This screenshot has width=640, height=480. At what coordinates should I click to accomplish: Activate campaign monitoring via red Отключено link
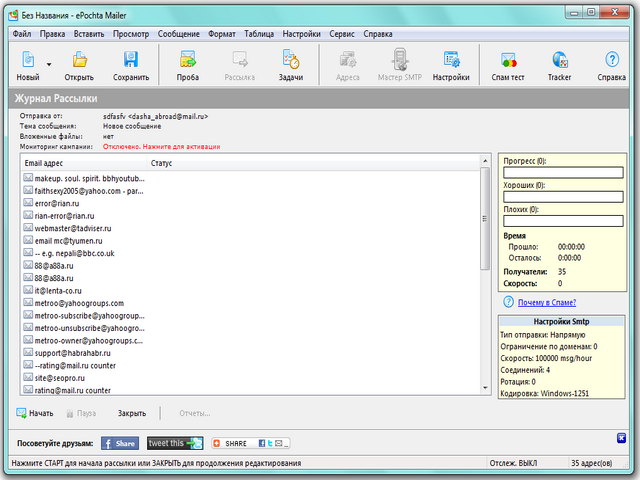161,147
